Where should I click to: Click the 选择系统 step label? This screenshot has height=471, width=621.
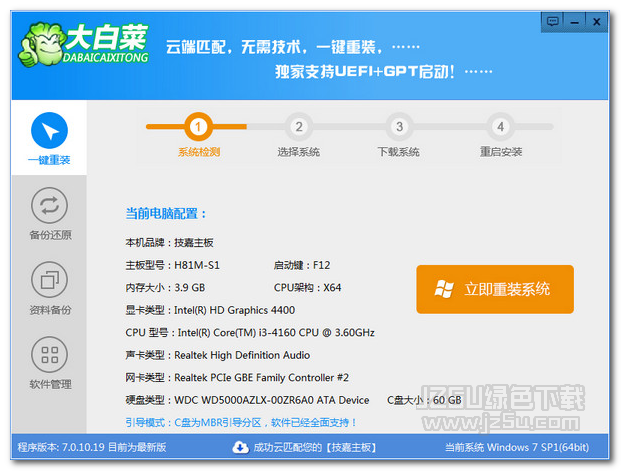(299, 152)
